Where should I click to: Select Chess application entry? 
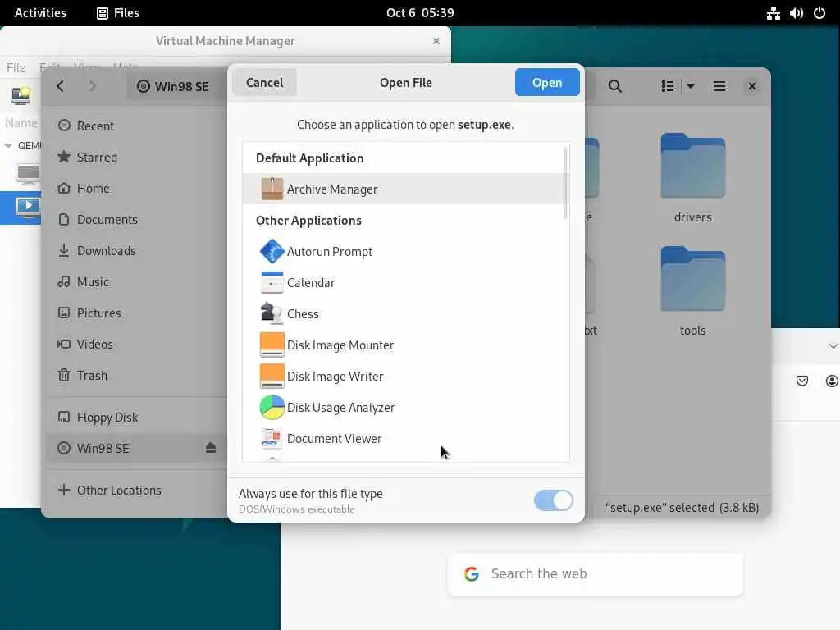(x=404, y=313)
